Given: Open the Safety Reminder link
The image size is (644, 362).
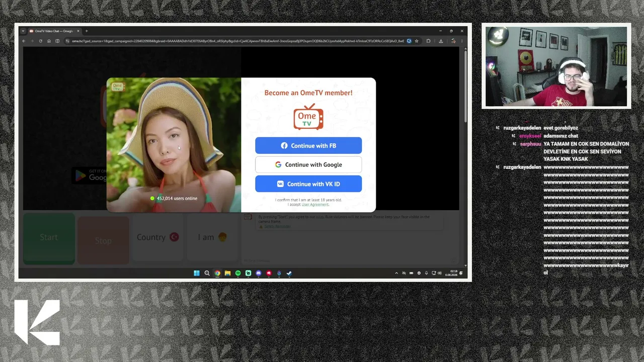Looking at the screenshot, I should tap(277, 226).
